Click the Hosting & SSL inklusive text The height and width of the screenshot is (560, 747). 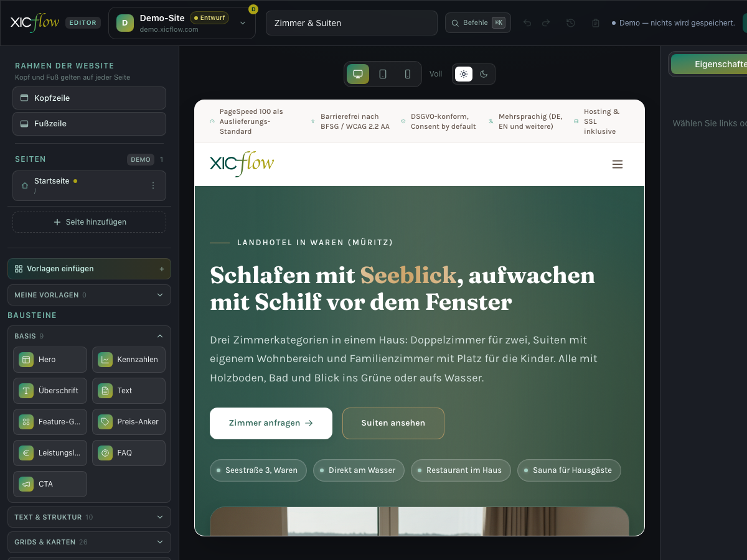(602, 121)
